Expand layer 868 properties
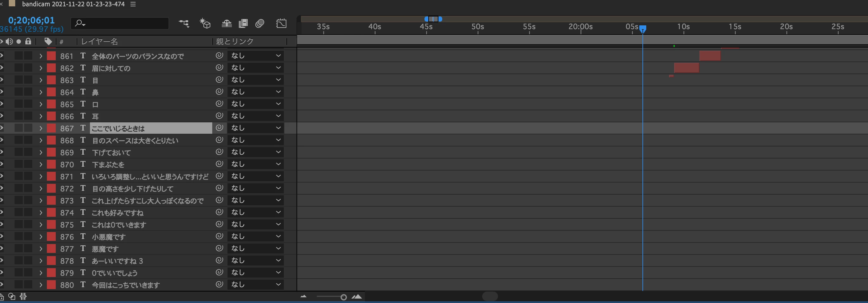 coord(41,140)
